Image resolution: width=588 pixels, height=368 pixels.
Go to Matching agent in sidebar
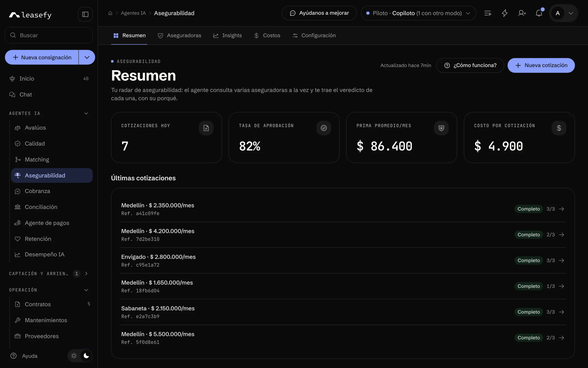coord(52,159)
